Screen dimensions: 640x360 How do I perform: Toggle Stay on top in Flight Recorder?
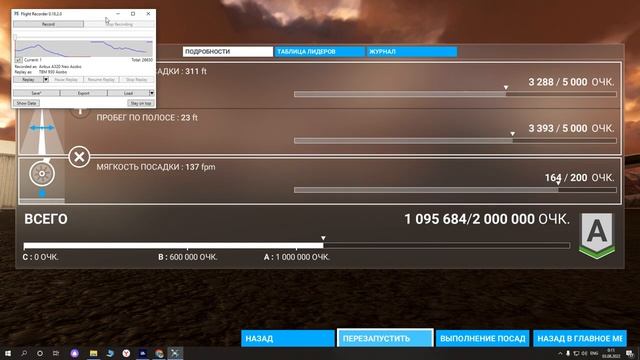(x=141, y=103)
